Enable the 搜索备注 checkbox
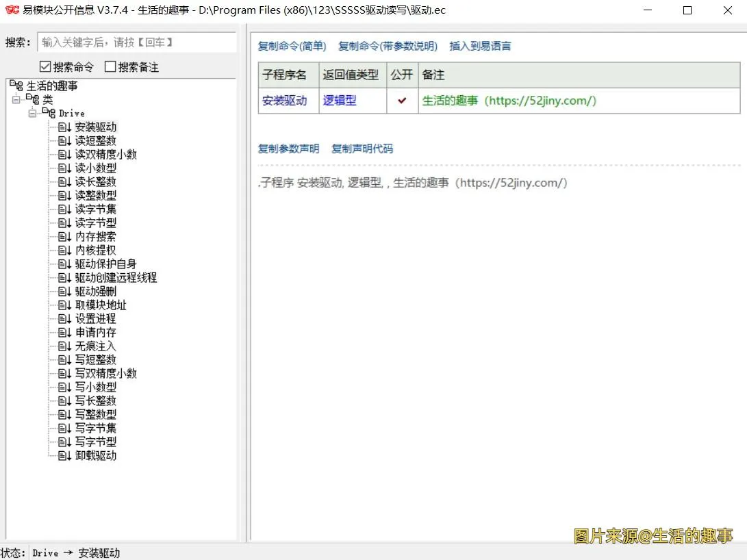This screenshot has height=560, width=747. (x=110, y=67)
